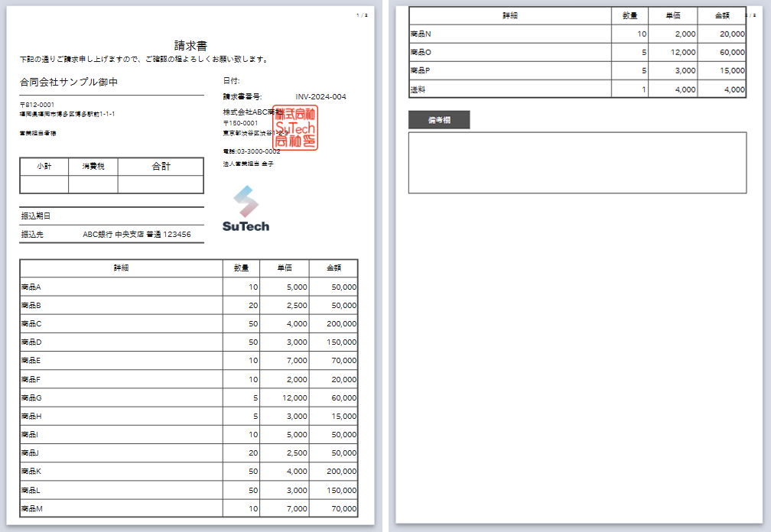This screenshot has height=532, width=771.
Task: Click inside the empty remarks box
Action: (x=577, y=163)
